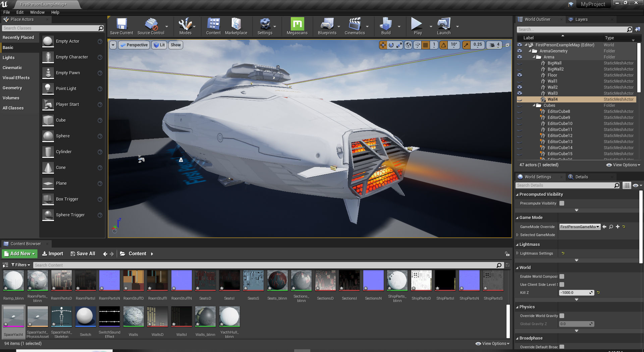Toggle visibility of Floor actor
Screen dimensions: 644x352
(520, 75)
